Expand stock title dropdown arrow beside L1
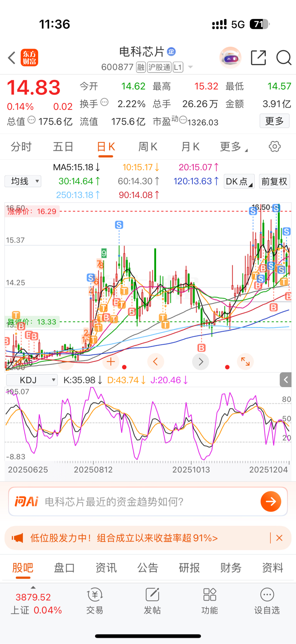This screenshot has width=296, height=644. 190,67
